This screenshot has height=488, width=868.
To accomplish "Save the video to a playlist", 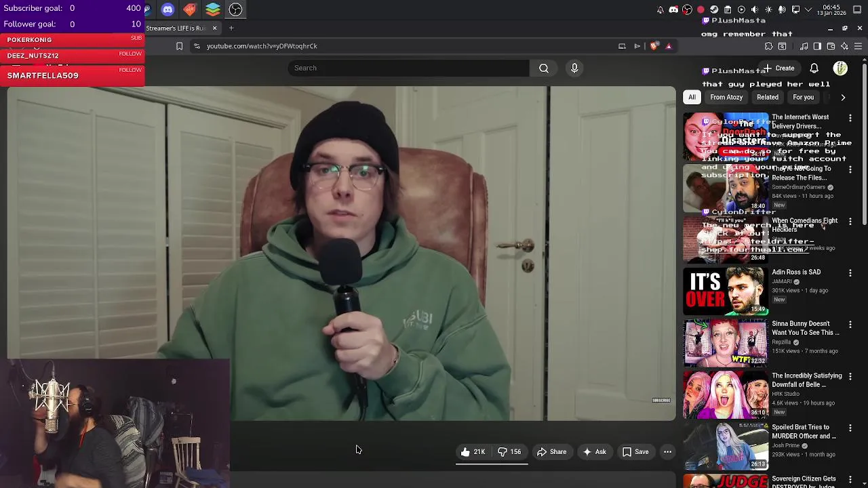I will pyautogui.click(x=635, y=452).
